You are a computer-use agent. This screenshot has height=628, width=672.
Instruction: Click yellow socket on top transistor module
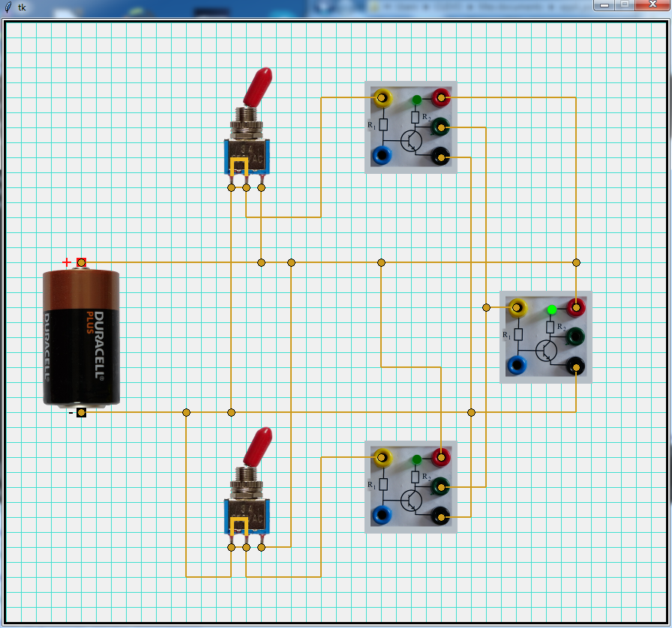click(382, 97)
